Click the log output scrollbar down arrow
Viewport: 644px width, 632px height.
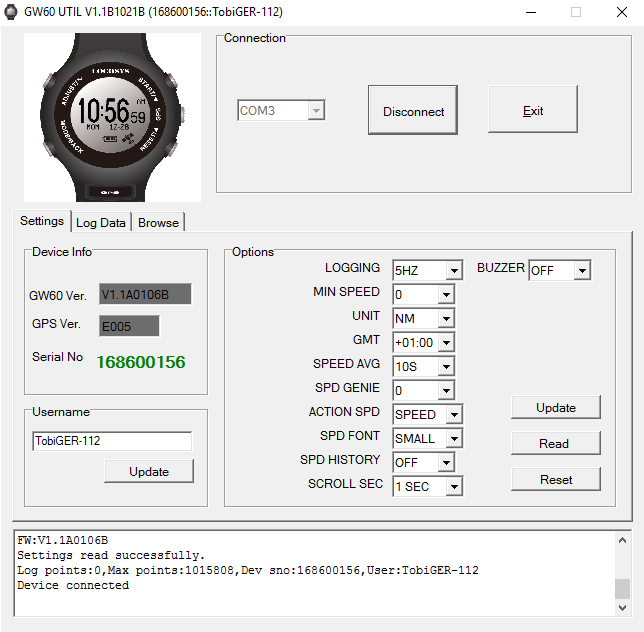[x=622, y=607]
